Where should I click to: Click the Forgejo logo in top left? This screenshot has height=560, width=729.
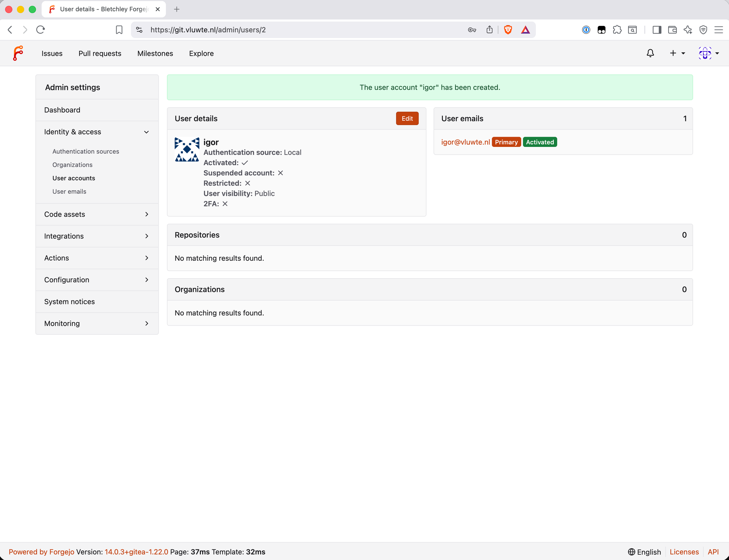[18, 53]
